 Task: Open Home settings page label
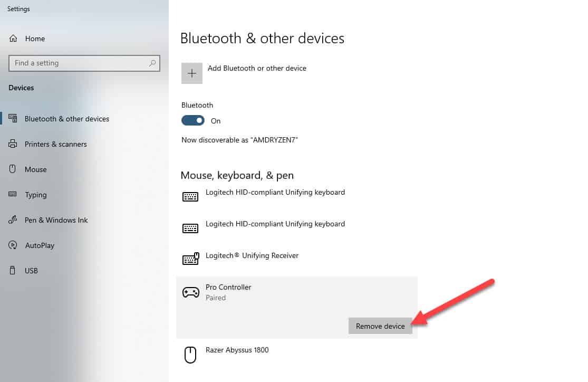pyautogui.click(x=35, y=39)
